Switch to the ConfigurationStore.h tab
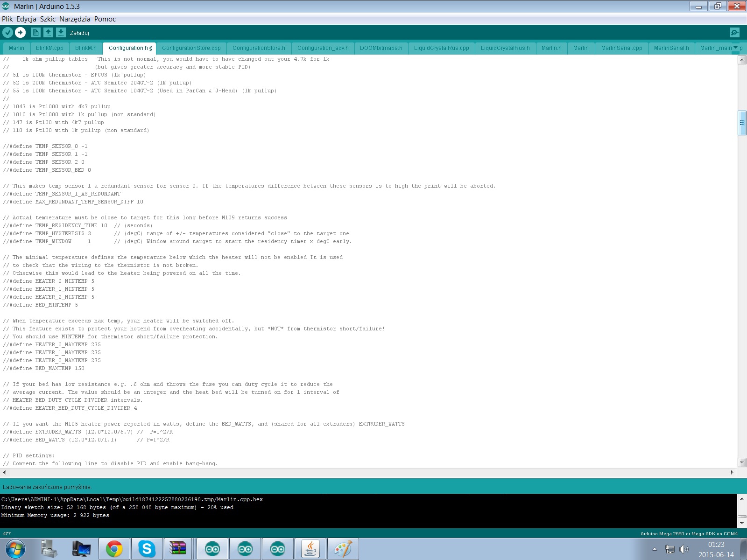The image size is (747, 560). tap(259, 48)
